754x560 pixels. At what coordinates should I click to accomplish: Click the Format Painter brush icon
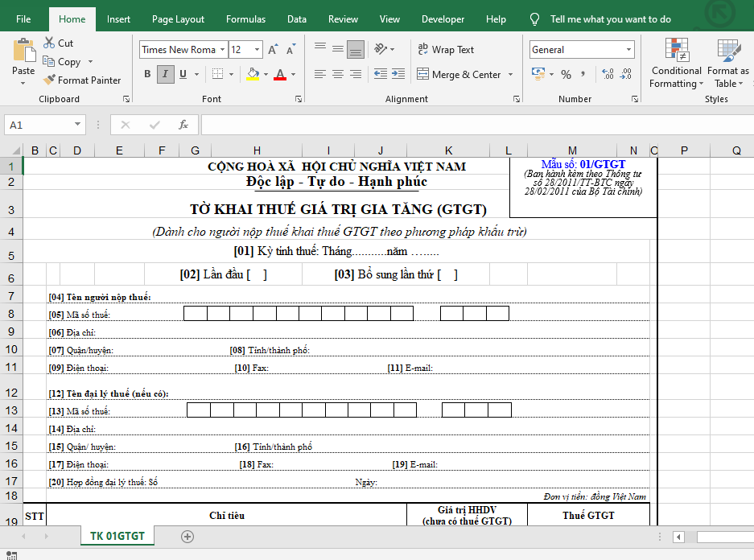[49, 80]
